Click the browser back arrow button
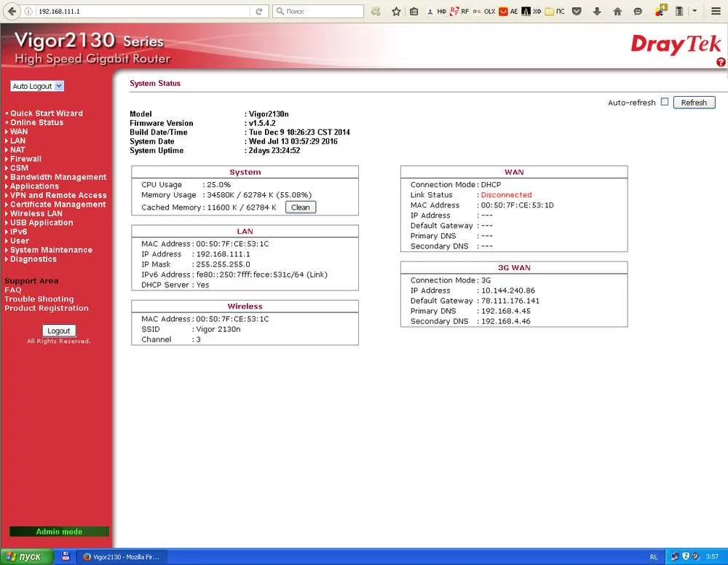Screen dimensions: 728x565 (12, 12)
